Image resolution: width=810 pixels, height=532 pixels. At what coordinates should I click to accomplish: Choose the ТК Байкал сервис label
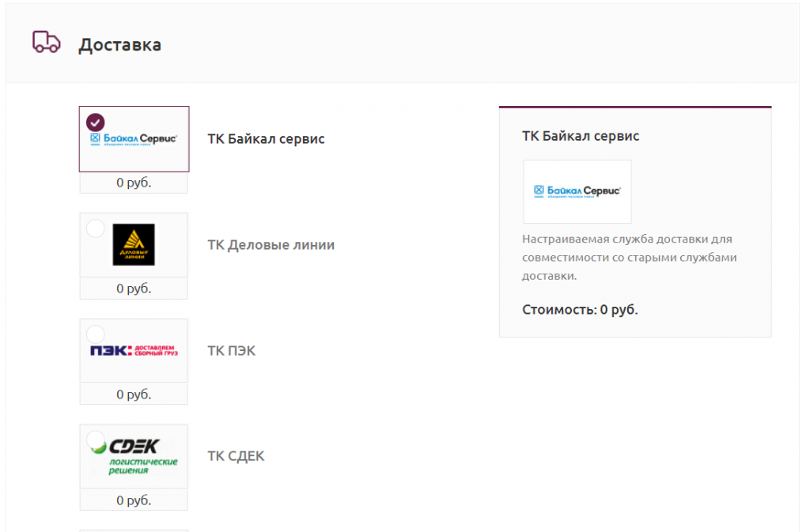266,139
